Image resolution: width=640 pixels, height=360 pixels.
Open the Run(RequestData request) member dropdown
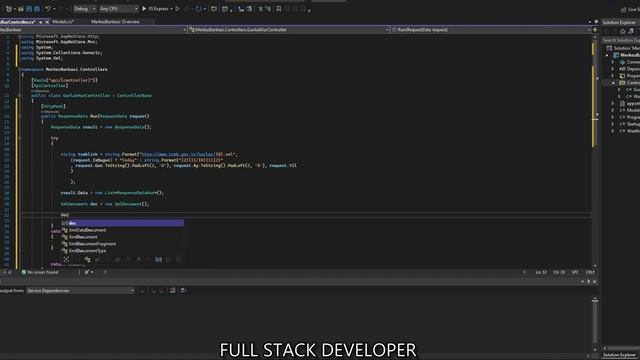(491, 30)
